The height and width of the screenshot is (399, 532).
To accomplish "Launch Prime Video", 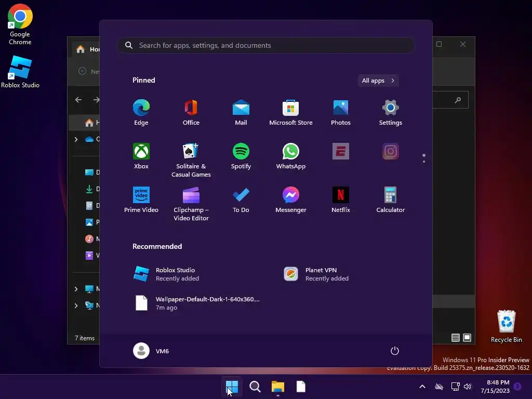I will coord(141,200).
